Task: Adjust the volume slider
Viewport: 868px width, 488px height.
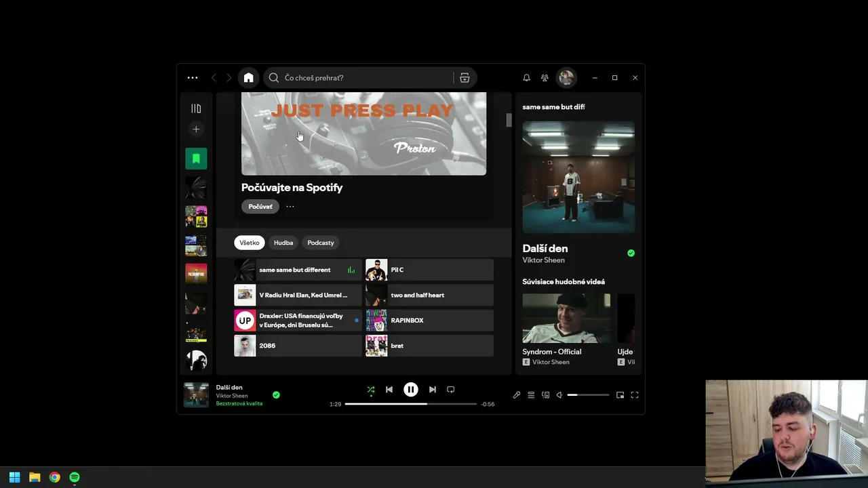Action: click(x=589, y=395)
